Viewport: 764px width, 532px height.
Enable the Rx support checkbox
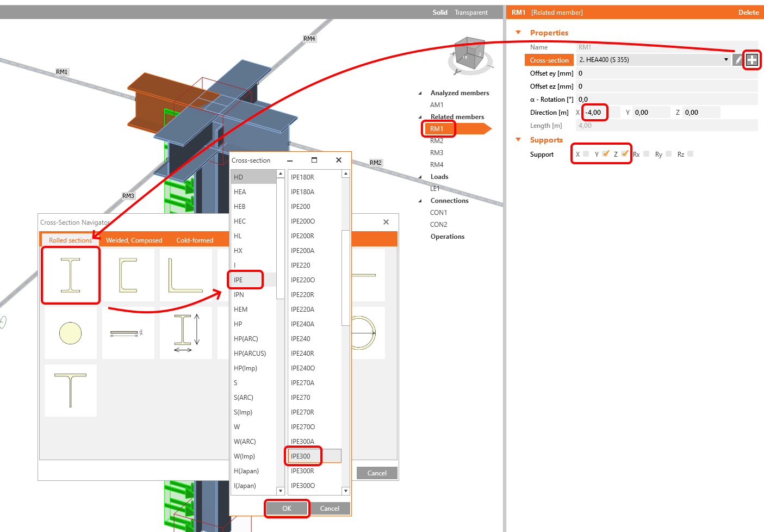click(x=646, y=154)
